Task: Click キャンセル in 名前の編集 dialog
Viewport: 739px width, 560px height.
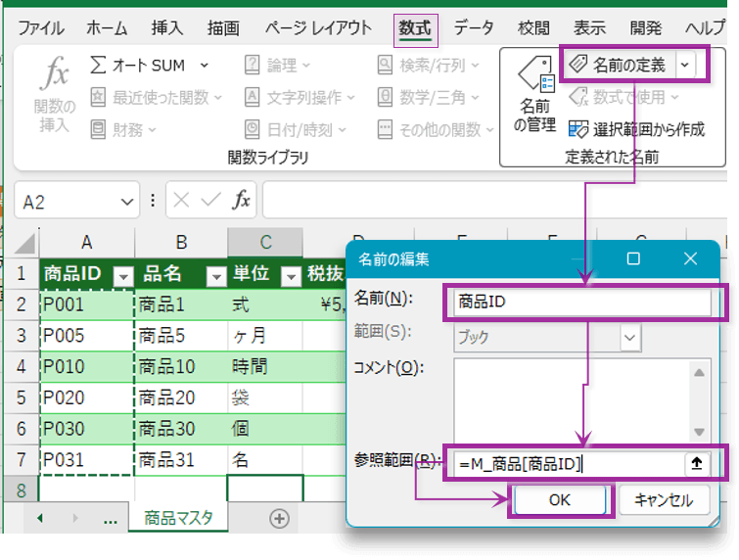Action: tap(664, 500)
